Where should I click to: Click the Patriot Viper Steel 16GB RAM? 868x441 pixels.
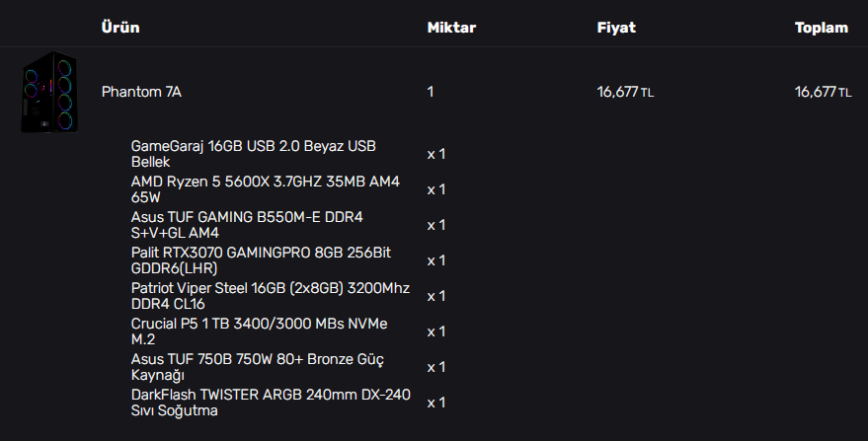270,296
